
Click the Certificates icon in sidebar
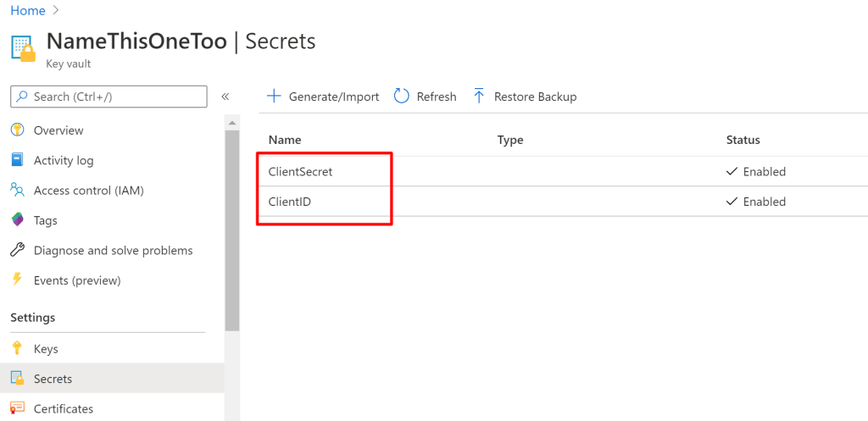(17, 408)
